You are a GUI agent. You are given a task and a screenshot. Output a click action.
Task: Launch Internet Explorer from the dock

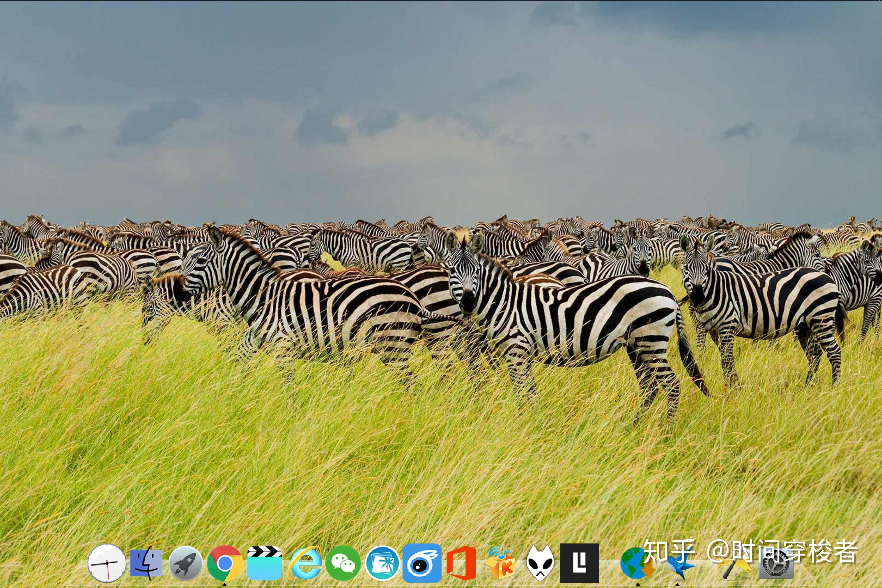305,563
